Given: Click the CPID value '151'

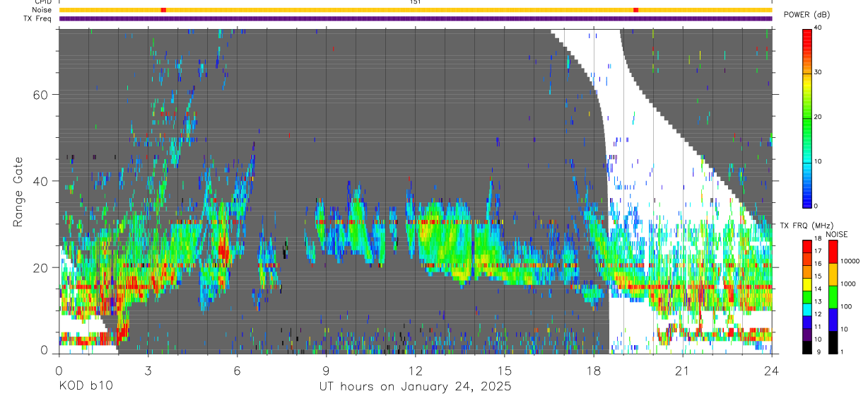Looking at the screenshot, I should [415, 2].
